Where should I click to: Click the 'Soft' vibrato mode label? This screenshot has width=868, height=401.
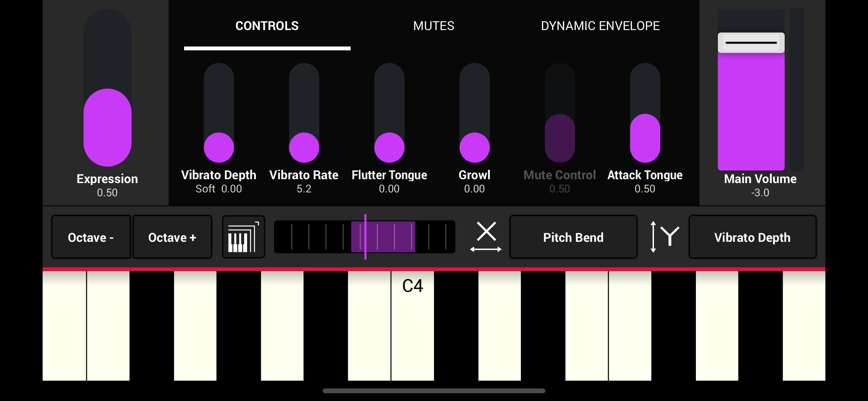(205, 189)
